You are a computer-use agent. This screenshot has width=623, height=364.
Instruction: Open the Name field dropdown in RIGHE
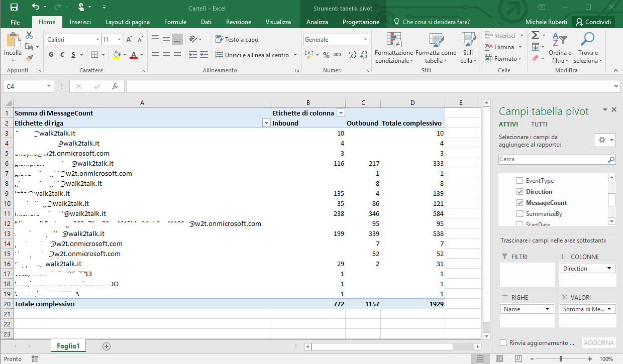(547, 309)
